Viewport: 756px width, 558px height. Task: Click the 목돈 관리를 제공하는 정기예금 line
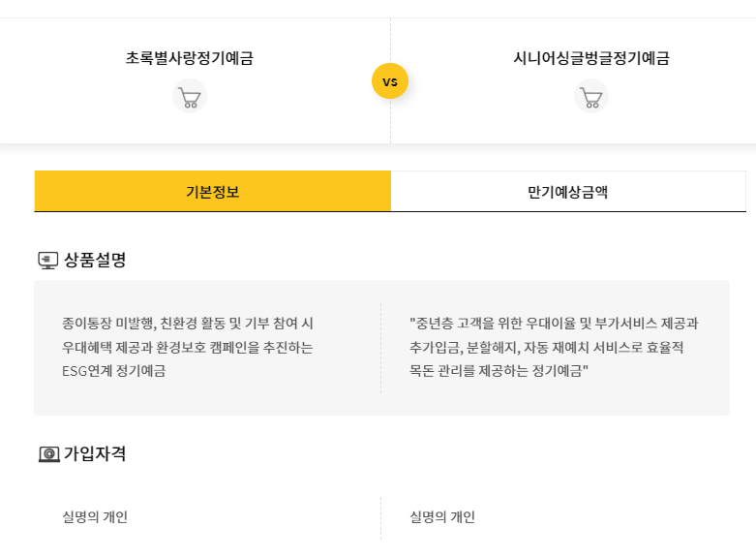499,371
